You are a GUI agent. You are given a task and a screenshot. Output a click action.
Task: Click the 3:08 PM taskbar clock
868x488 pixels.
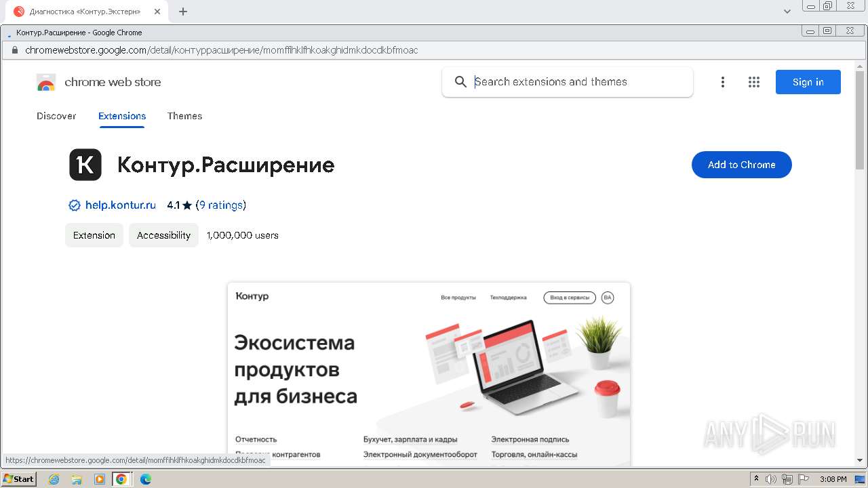click(833, 479)
